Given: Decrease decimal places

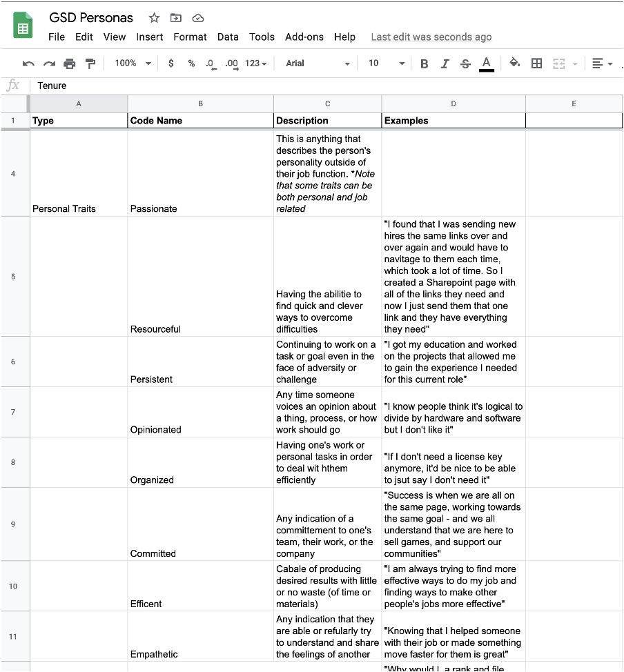Looking at the screenshot, I should [211, 64].
